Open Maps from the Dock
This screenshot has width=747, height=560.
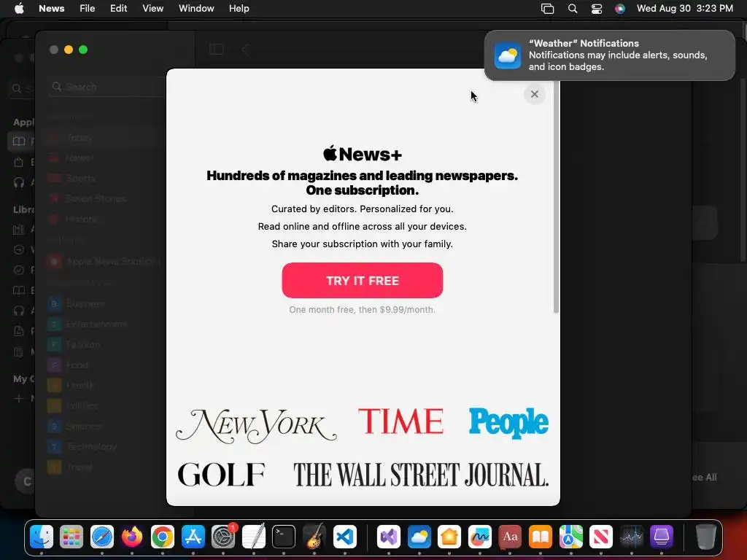click(x=570, y=537)
